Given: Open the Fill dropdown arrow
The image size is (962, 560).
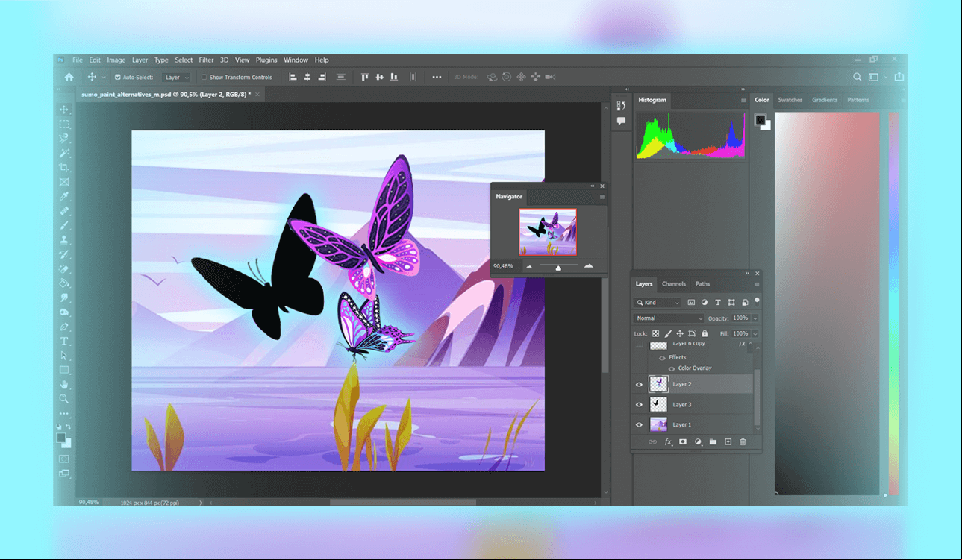Looking at the screenshot, I should (x=755, y=333).
